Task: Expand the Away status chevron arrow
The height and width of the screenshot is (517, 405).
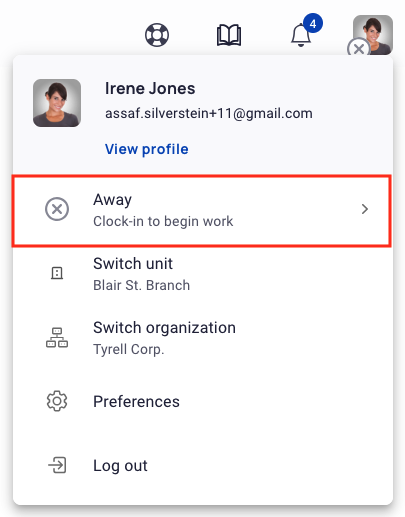Action: click(x=365, y=209)
